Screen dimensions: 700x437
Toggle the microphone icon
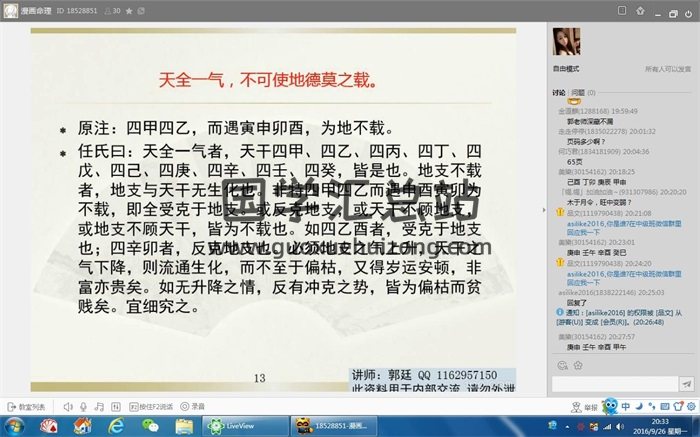(x=83, y=407)
